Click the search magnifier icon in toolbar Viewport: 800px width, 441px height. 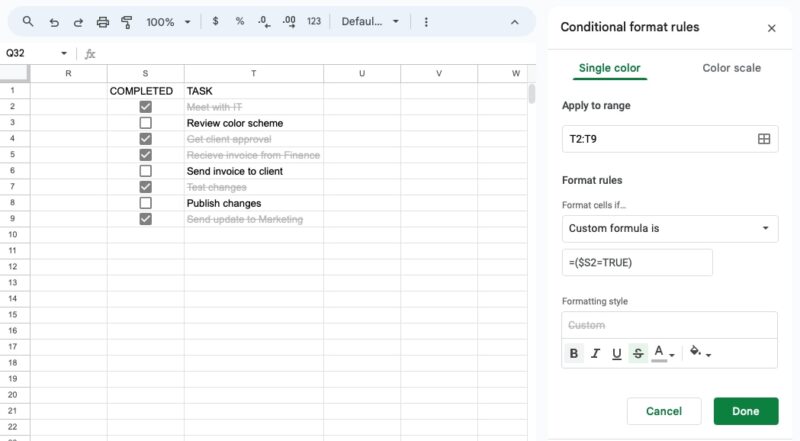click(x=28, y=21)
